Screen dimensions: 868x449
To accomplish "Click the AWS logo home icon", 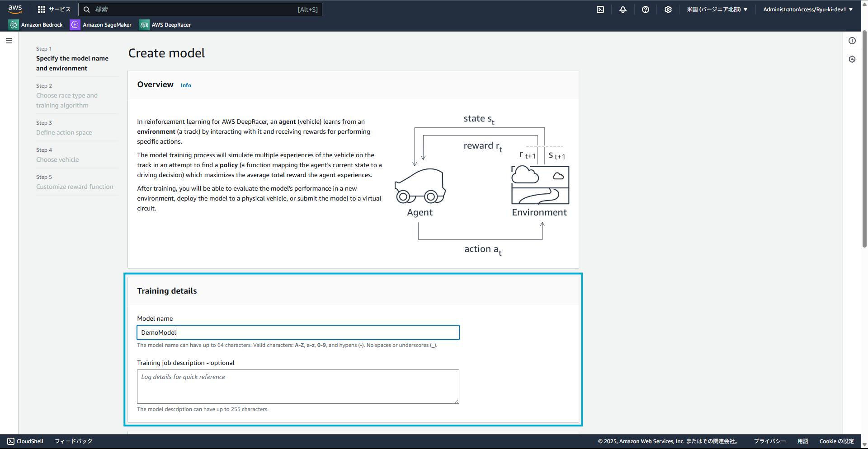I will tap(15, 9).
